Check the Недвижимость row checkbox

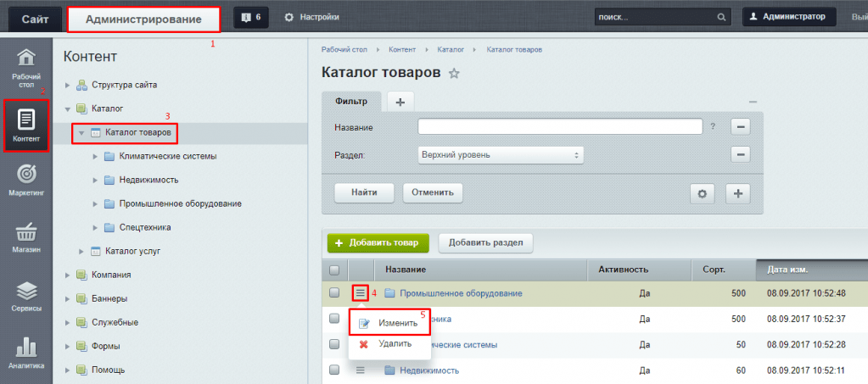click(x=333, y=370)
